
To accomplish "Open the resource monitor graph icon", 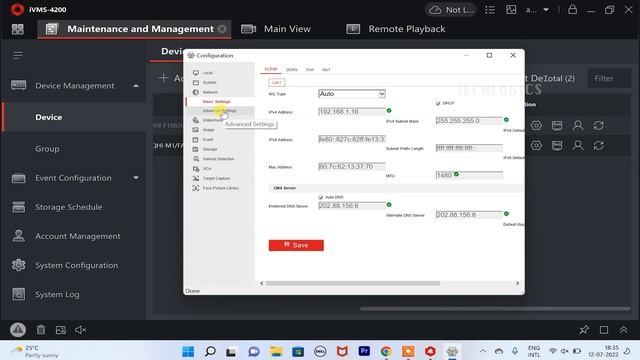I will click(x=511, y=10).
